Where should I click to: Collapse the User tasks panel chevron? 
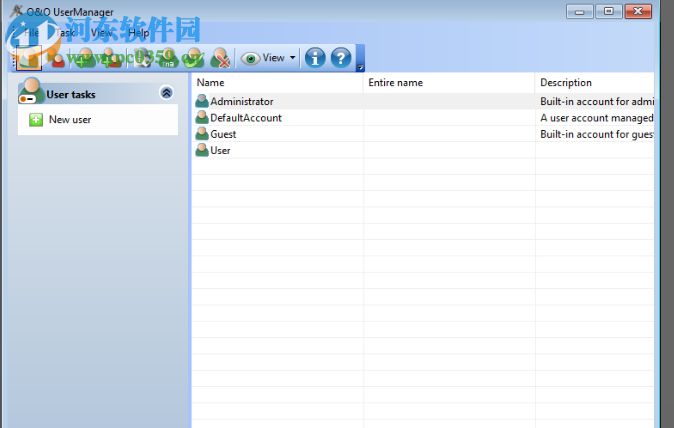[x=166, y=92]
